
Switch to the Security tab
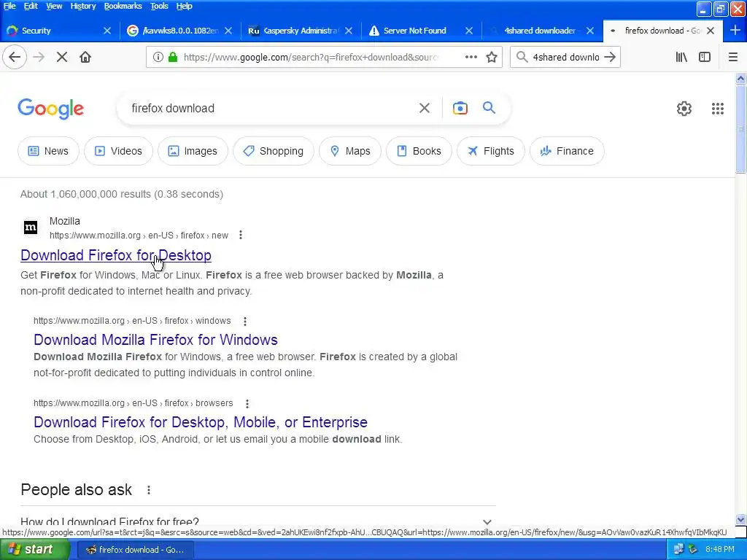point(53,31)
